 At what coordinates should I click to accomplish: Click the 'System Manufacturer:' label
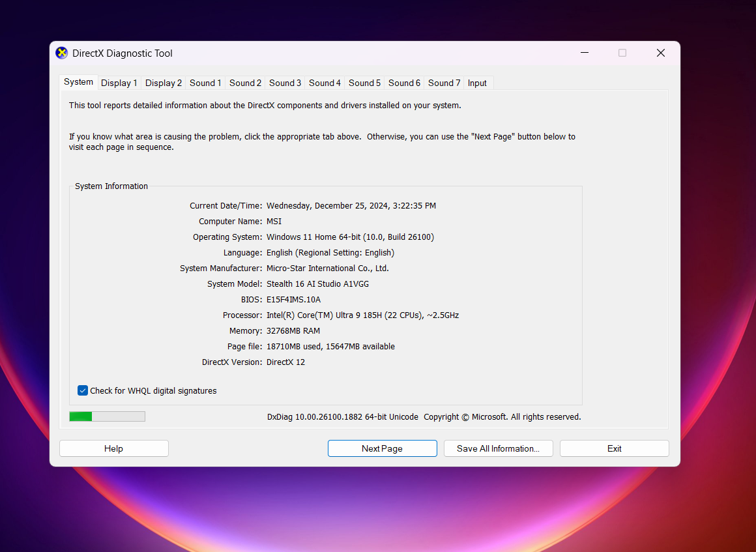221,268
